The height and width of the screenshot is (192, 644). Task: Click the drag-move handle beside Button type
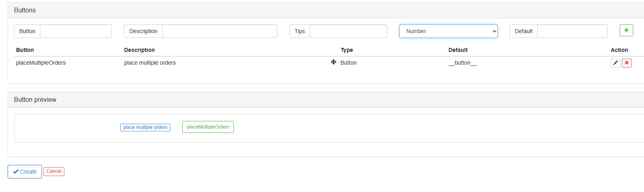pyautogui.click(x=333, y=62)
